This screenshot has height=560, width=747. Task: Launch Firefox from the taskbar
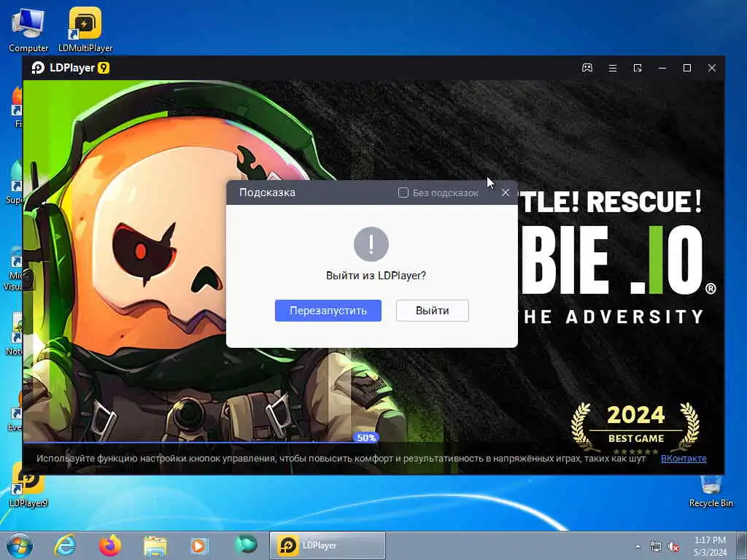pos(110,545)
